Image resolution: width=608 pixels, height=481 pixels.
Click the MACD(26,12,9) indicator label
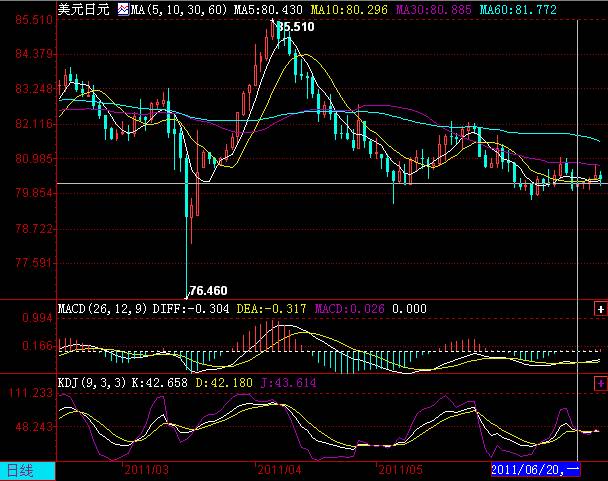tap(102, 309)
